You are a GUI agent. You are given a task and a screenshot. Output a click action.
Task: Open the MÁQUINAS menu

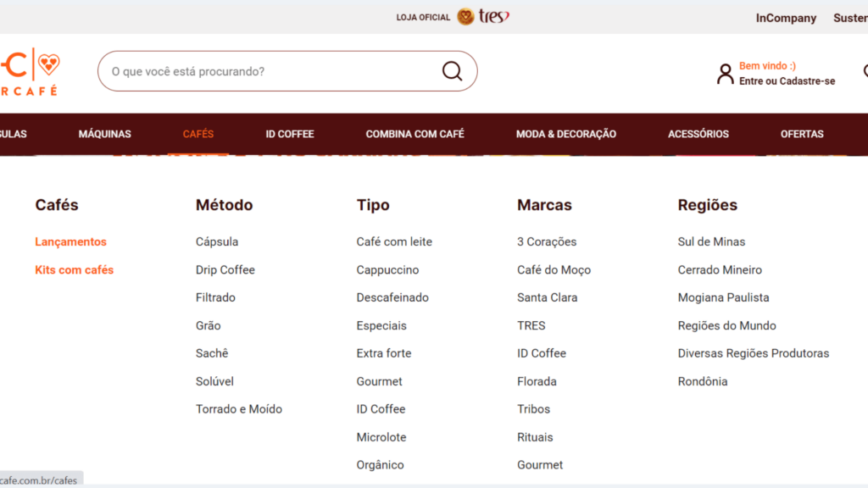(x=104, y=134)
